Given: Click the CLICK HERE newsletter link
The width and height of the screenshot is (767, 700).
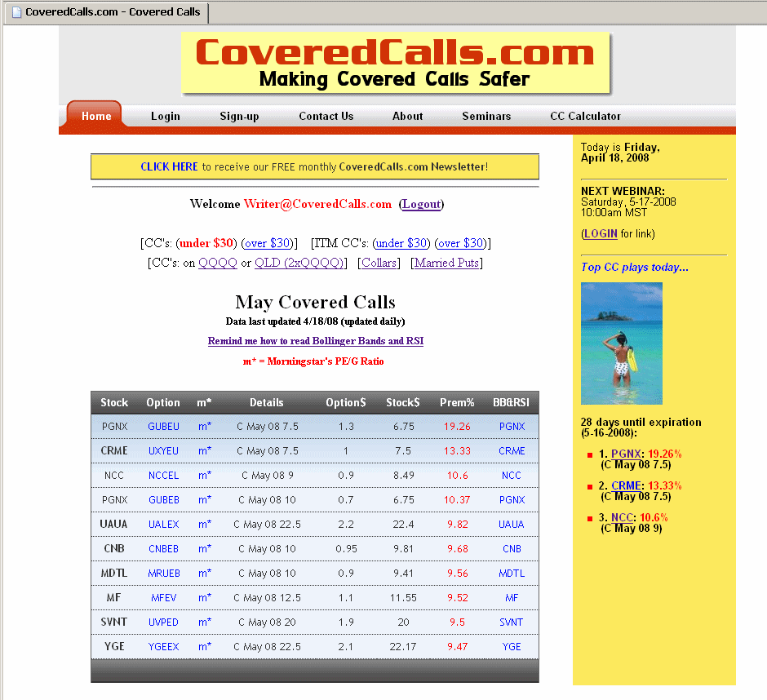Looking at the screenshot, I should [x=169, y=166].
